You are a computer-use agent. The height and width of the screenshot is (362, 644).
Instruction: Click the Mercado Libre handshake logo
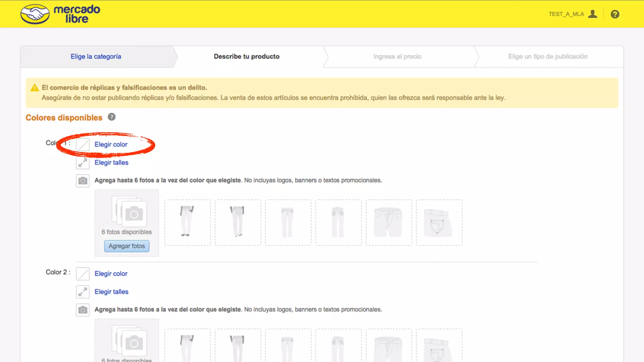pos(35,14)
